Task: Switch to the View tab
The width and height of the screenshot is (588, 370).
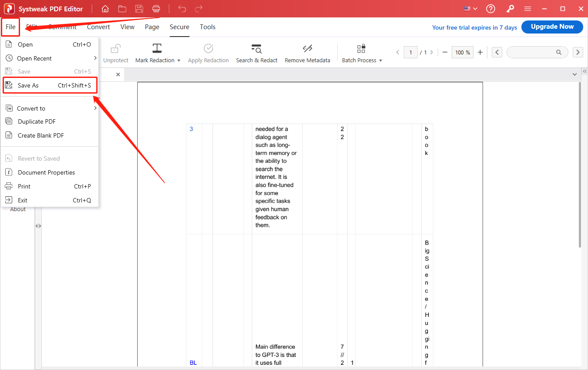Action: [128, 27]
